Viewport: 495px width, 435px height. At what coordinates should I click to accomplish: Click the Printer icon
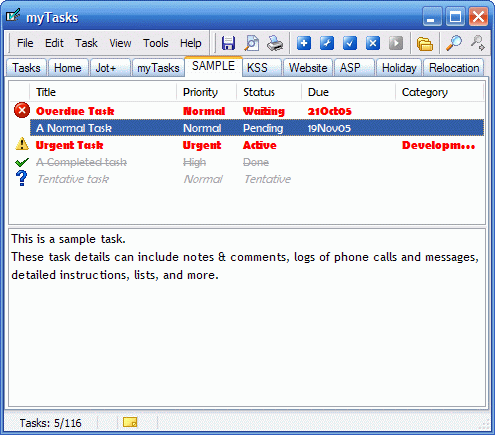(275, 43)
